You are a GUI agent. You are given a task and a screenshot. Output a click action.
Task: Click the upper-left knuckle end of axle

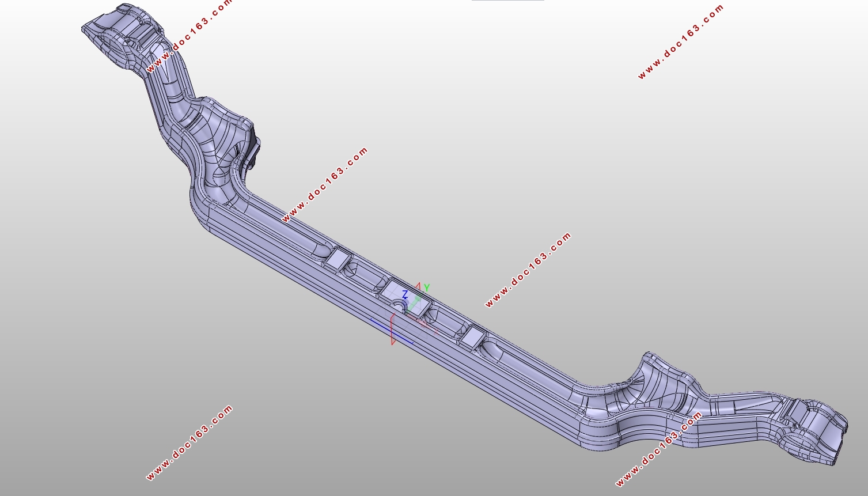124,36
